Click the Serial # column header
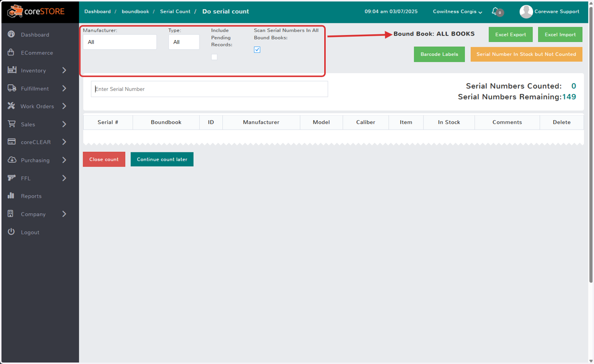594x364 pixels. (x=108, y=122)
